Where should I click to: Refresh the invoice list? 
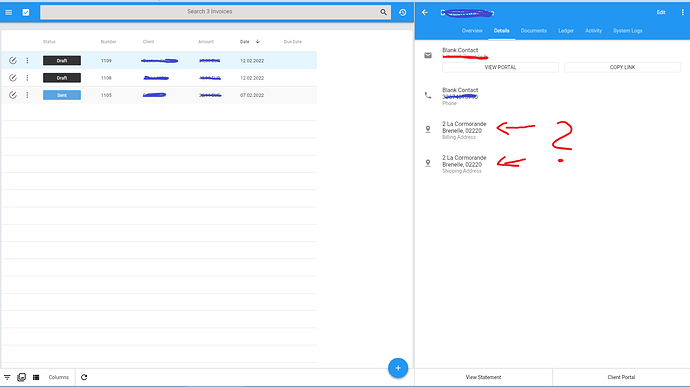(x=84, y=377)
